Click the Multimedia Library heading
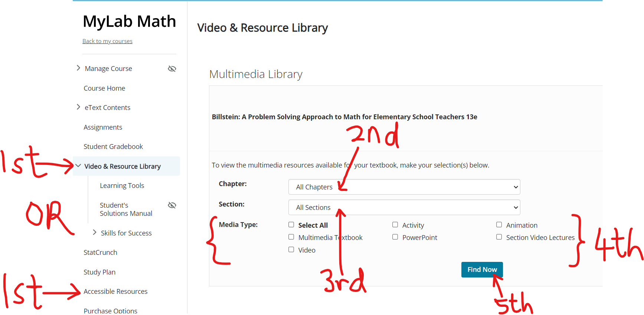This screenshot has height=315, width=644. coord(256,74)
